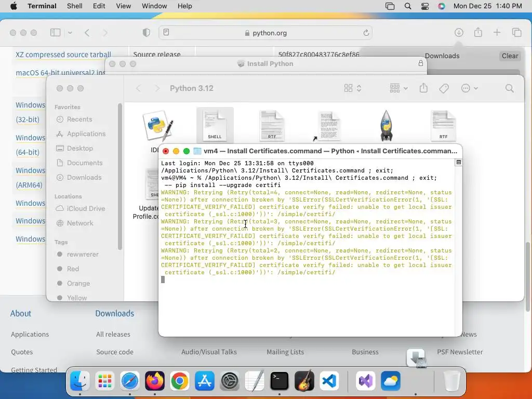Show Safari downloads button
The image size is (532, 399).
coord(459,33)
